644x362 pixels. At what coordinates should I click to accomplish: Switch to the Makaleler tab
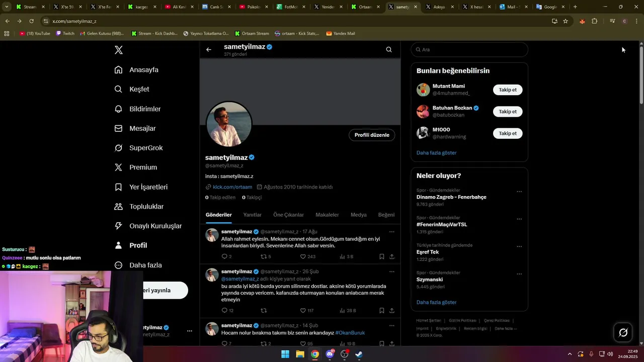327,215
